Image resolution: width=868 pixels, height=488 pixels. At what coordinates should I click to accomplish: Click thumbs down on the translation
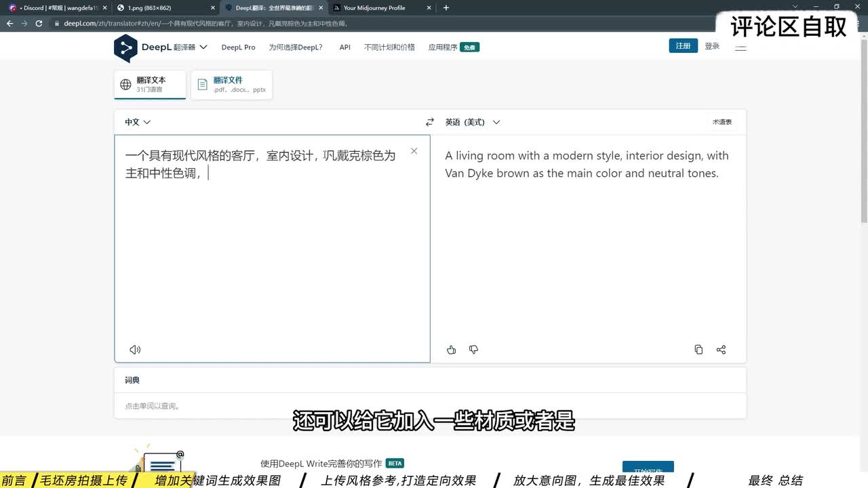tap(473, 350)
